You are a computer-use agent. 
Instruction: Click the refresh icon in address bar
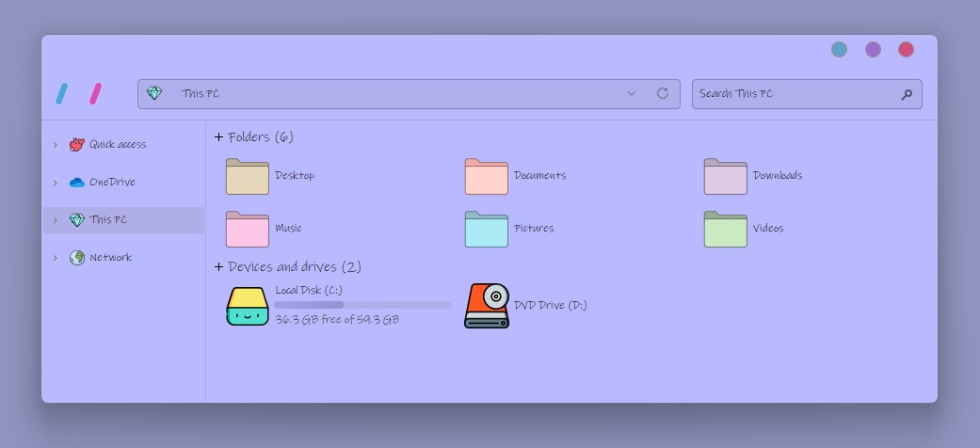pos(663,94)
